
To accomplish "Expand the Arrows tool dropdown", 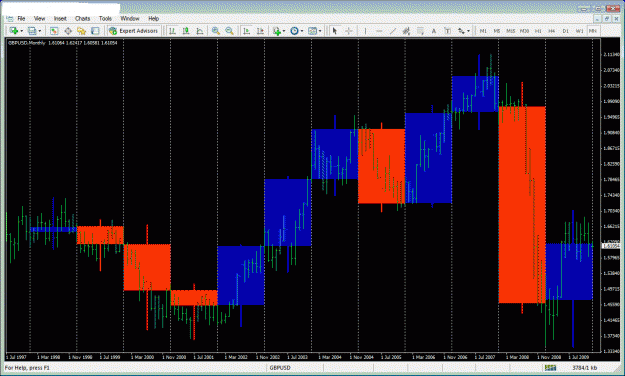I will coord(468,31).
